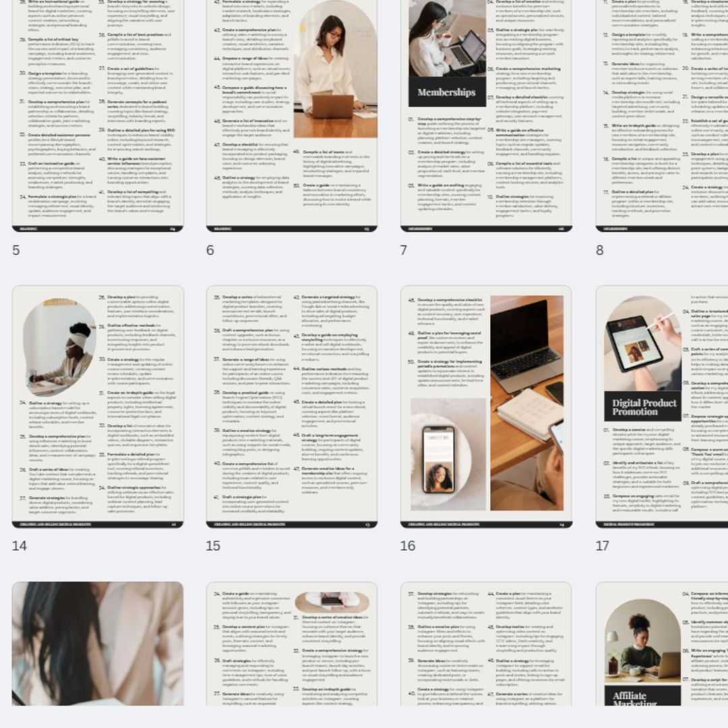Screen dimensions: 728x728
Task: Select bottom-row thumbnail with small oval photo
Action: [291, 644]
